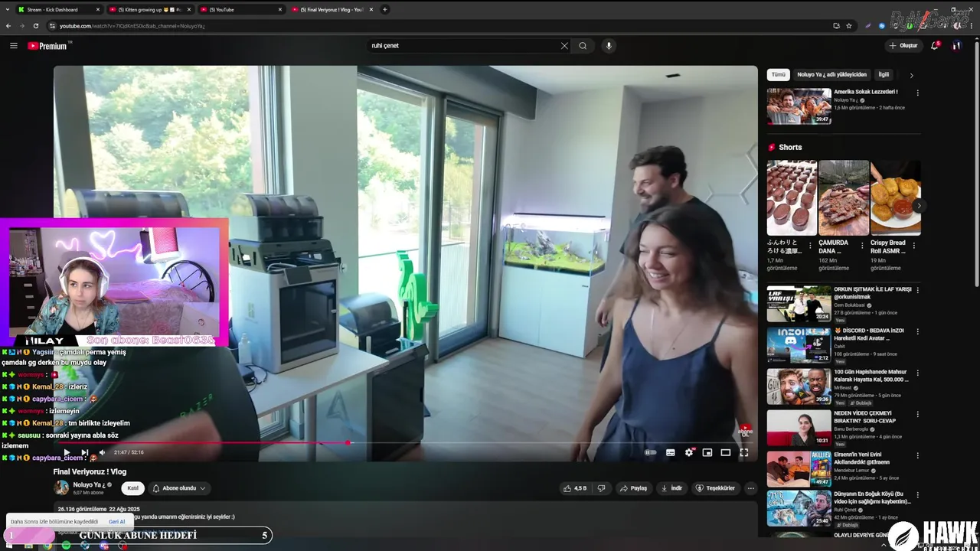Open player settings gear

pos(689,452)
